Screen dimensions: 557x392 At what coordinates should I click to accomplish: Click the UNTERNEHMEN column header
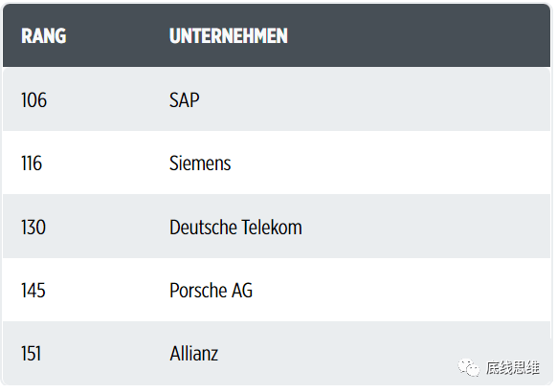coord(229,35)
